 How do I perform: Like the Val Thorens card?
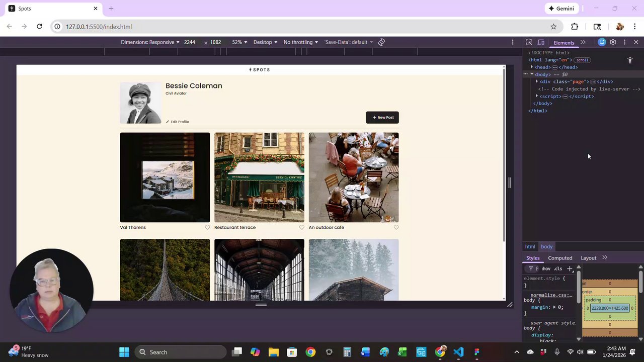(x=207, y=227)
